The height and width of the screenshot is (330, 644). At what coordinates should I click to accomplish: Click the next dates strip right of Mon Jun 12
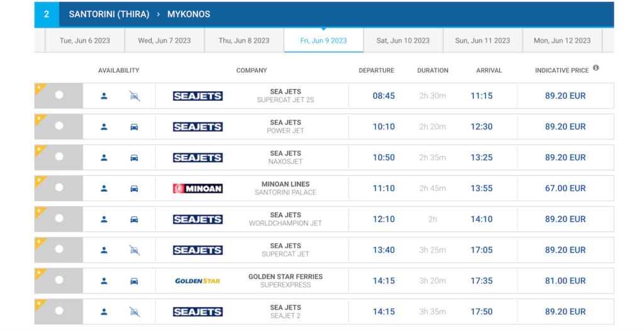click(608, 40)
